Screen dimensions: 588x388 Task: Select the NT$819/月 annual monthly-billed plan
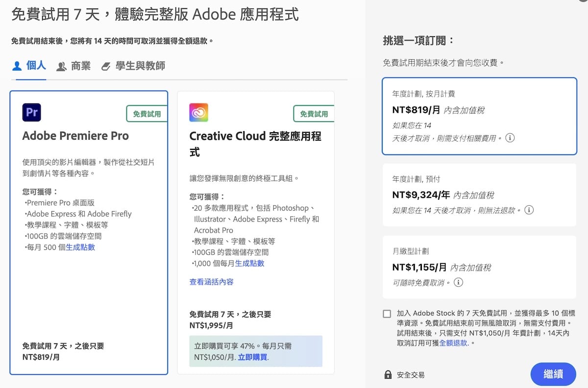479,116
